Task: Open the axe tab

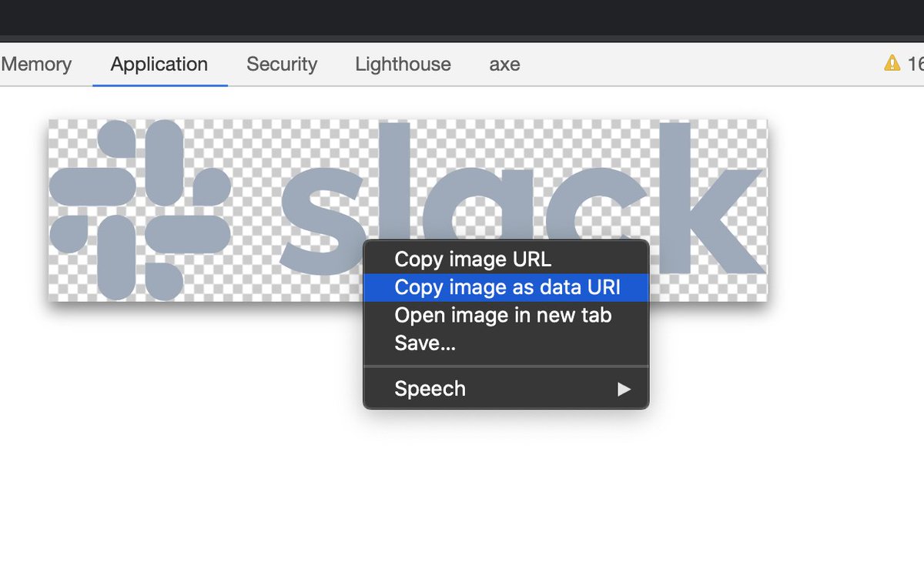Action: pos(504,64)
